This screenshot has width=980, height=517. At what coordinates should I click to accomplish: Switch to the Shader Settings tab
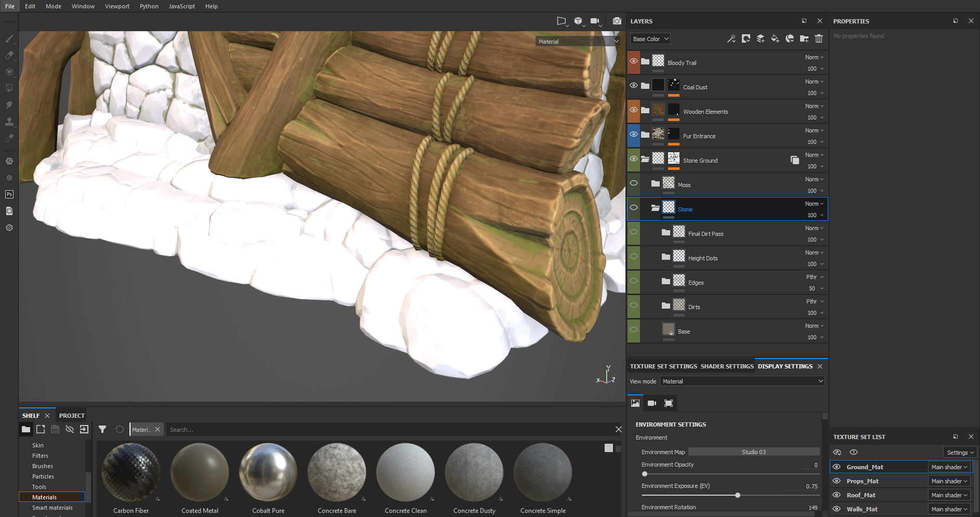pyautogui.click(x=727, y=366)
